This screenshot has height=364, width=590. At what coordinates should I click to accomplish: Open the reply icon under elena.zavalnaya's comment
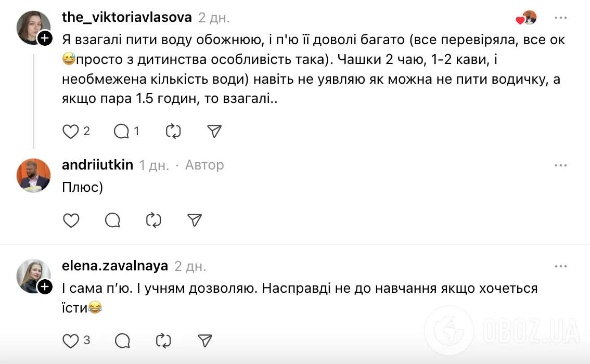pyautogui.click(x=122, y=341)
